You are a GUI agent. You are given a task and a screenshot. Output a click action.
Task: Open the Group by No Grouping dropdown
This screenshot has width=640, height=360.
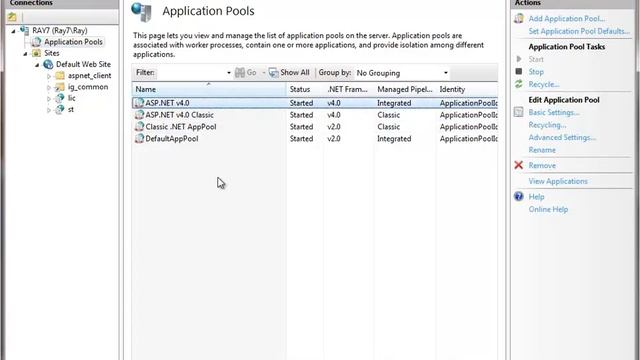tap(402, 73)
